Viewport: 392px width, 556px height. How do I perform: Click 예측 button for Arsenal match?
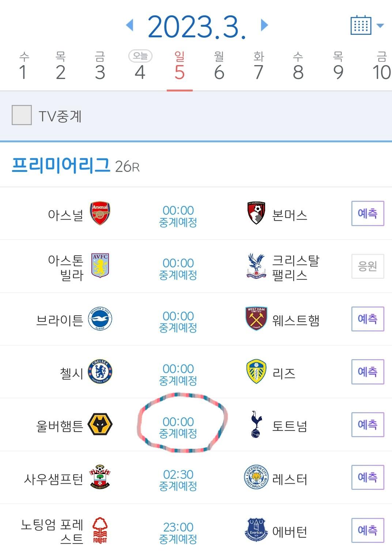pyautogui.click(x=367, y=213)
